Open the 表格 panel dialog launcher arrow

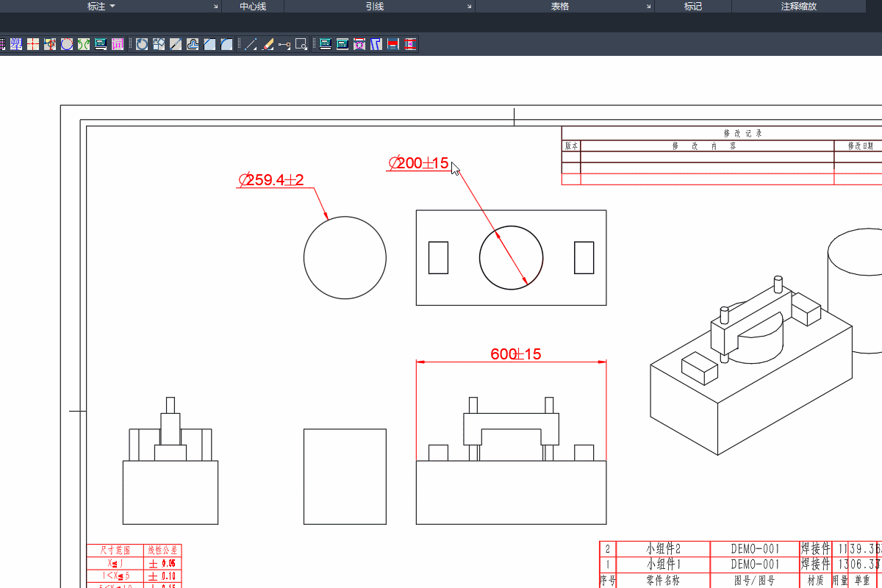click(x=648, y=7)
